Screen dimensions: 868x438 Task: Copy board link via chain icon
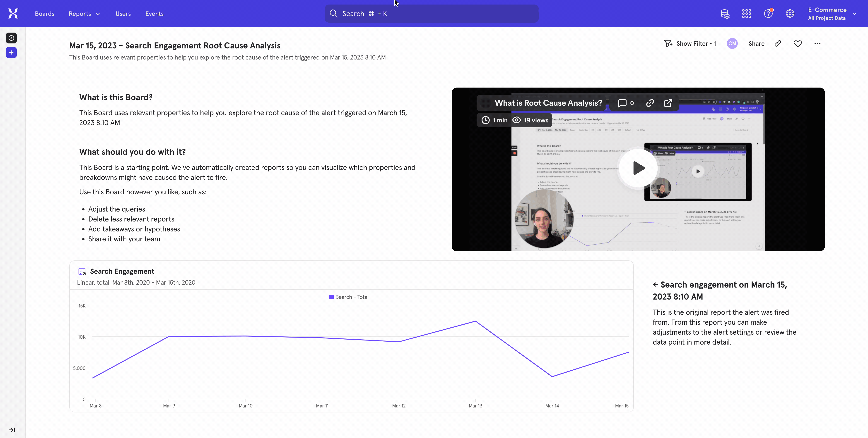point(778,43)
